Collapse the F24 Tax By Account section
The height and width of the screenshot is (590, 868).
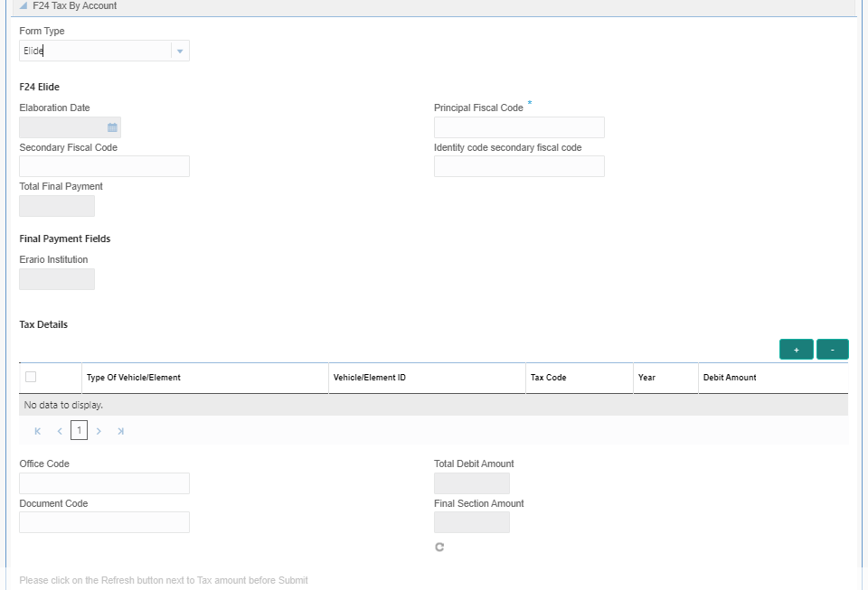[23, 5]
